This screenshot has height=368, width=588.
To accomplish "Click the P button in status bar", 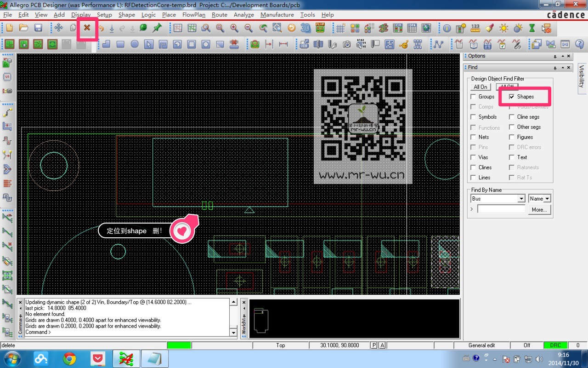I will 374,345.
